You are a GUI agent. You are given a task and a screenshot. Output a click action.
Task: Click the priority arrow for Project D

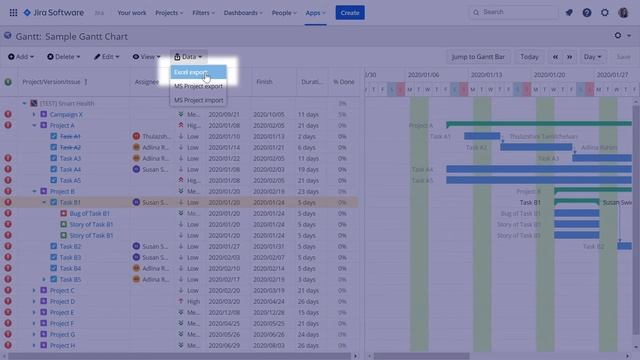click(x=181, y=301)
